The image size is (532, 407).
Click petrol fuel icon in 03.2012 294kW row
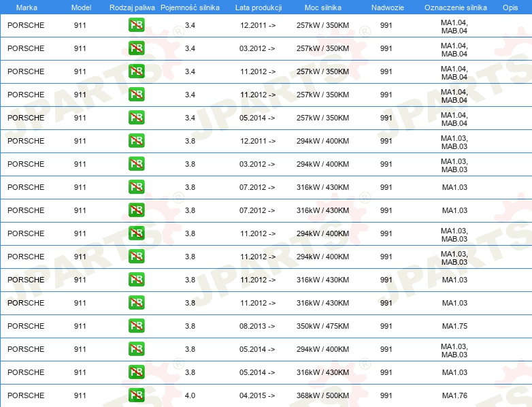point(136,164)
